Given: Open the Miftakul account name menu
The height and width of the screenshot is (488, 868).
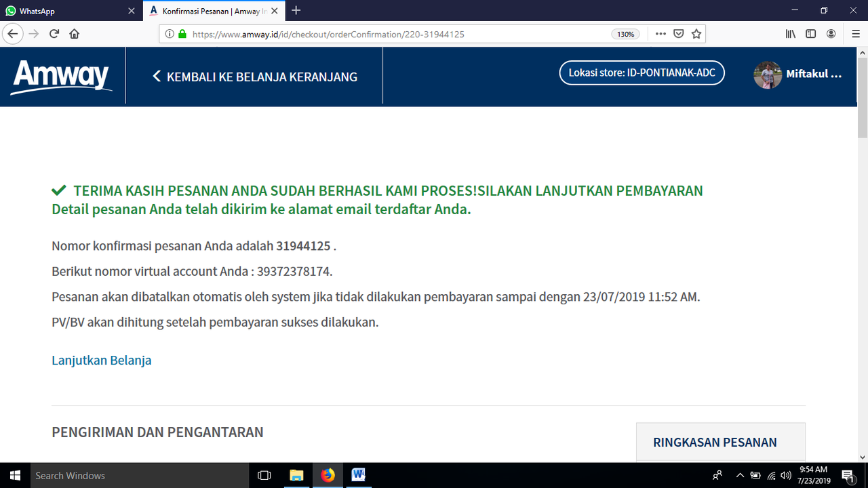Looking at the screenshot, I should 814,75.
